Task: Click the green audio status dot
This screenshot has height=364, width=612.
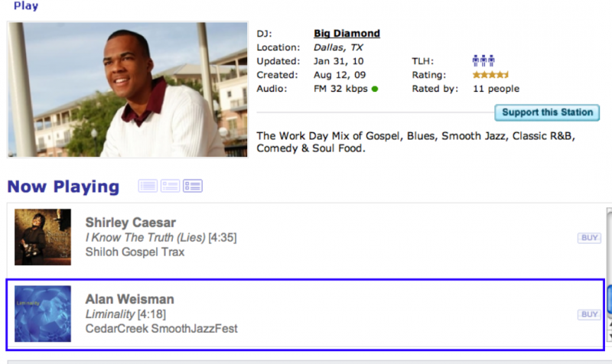Action: (375, 89)
